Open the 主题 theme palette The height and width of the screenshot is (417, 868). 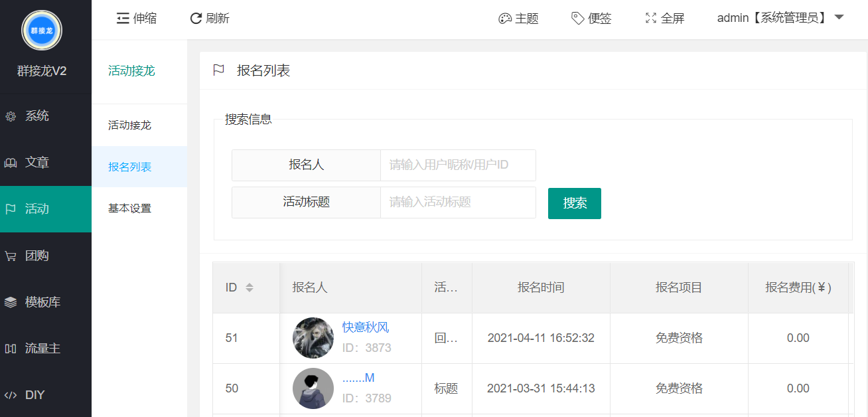pos(505,19)
